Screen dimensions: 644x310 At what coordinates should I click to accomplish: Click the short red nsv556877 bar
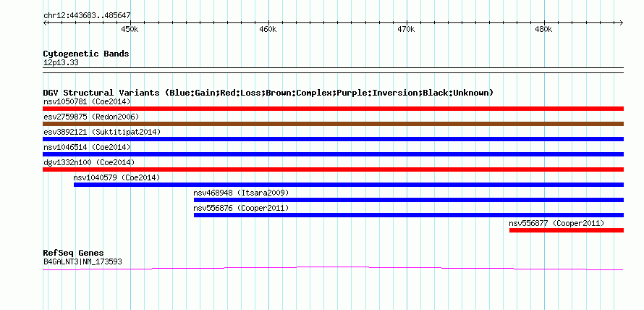pyautogui.click(x=567, y=230)
